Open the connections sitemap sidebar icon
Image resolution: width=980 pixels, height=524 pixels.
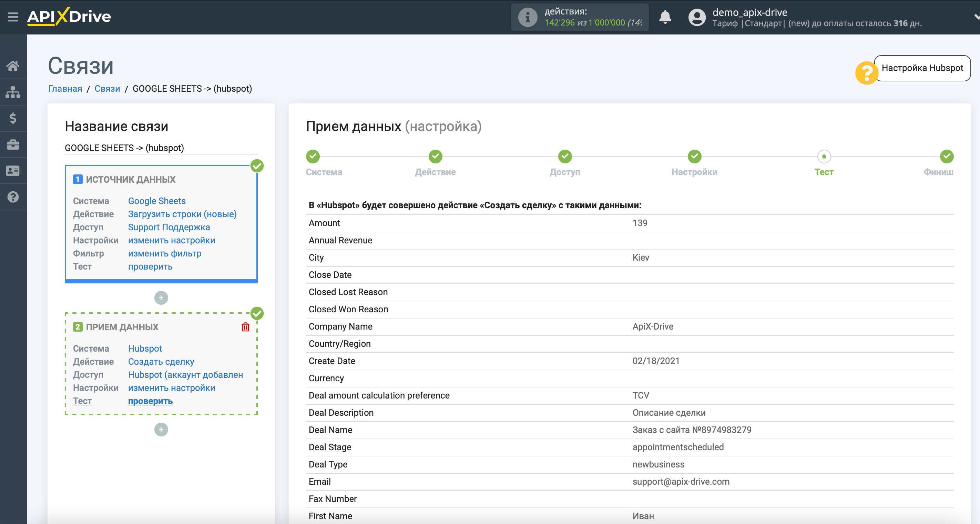13,92
